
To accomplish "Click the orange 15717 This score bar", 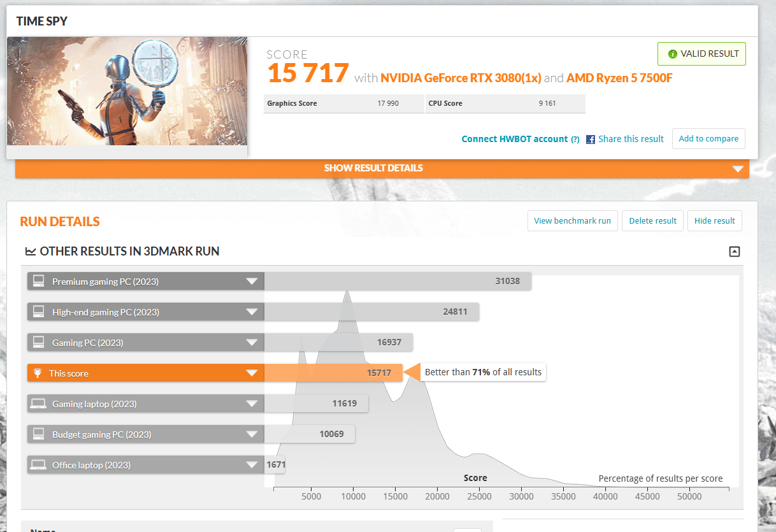I will (x=333, y=373).
